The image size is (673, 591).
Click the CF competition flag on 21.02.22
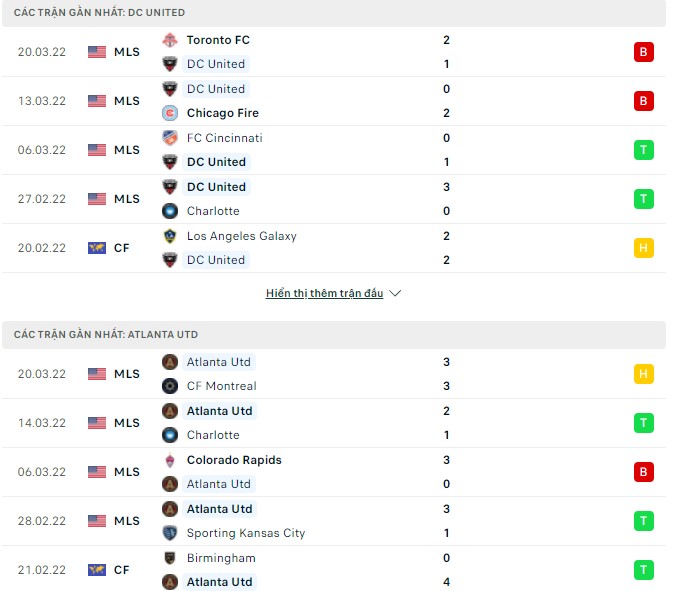coord(97,570)
